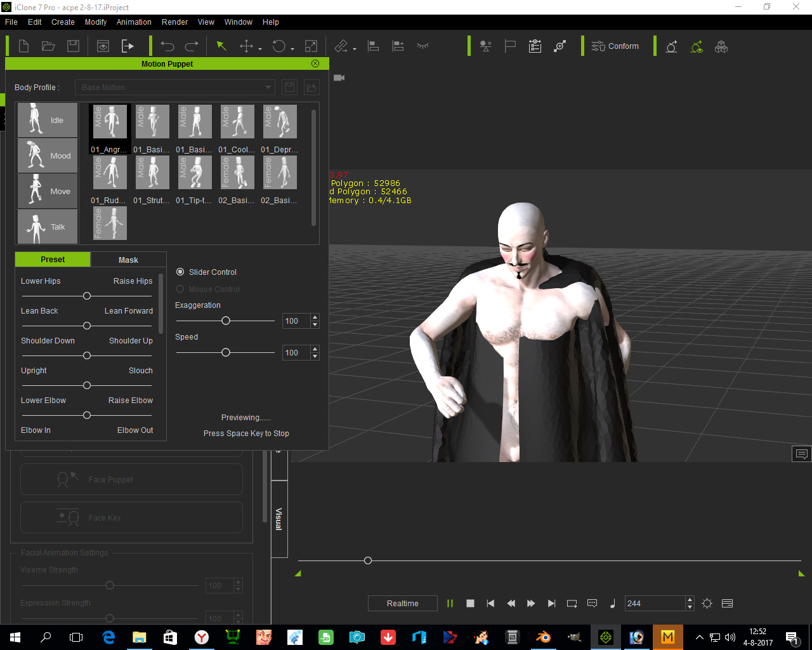Image resolution: width=812 pixels, height=650 pixels.
Task: Select the Move tool
Action: click(x=247, y=46)
